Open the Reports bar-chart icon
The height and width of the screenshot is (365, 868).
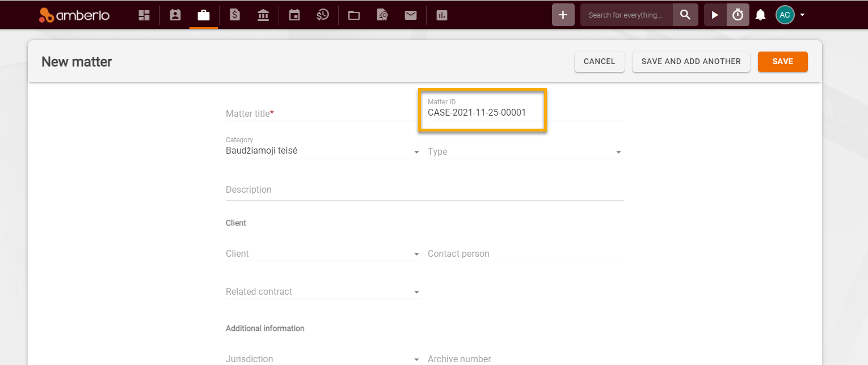click(441, 15)
